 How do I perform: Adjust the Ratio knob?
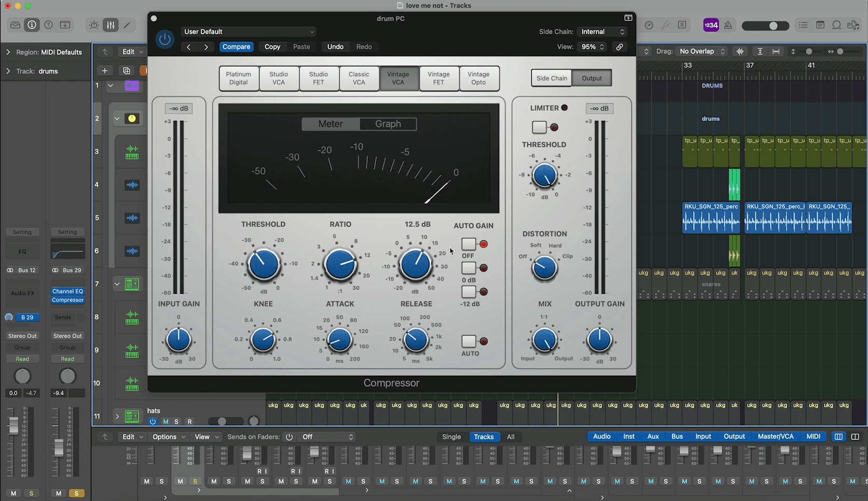(x=340, y=264)
